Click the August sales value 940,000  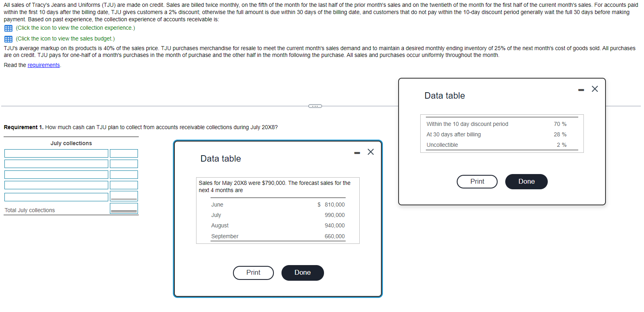[335, 225]
